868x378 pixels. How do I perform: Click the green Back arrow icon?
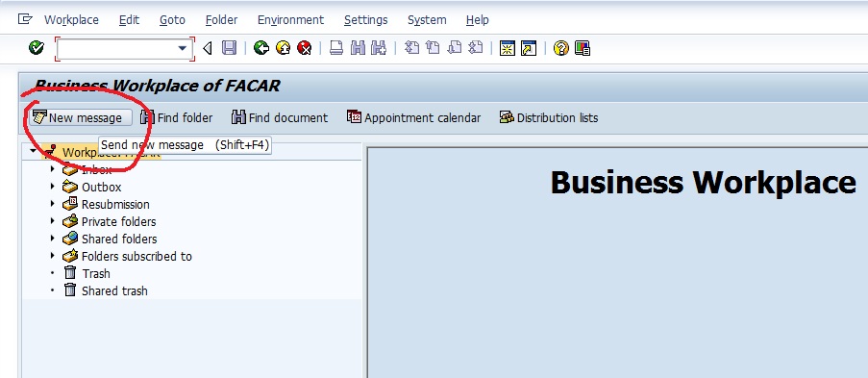click(261, 48)
